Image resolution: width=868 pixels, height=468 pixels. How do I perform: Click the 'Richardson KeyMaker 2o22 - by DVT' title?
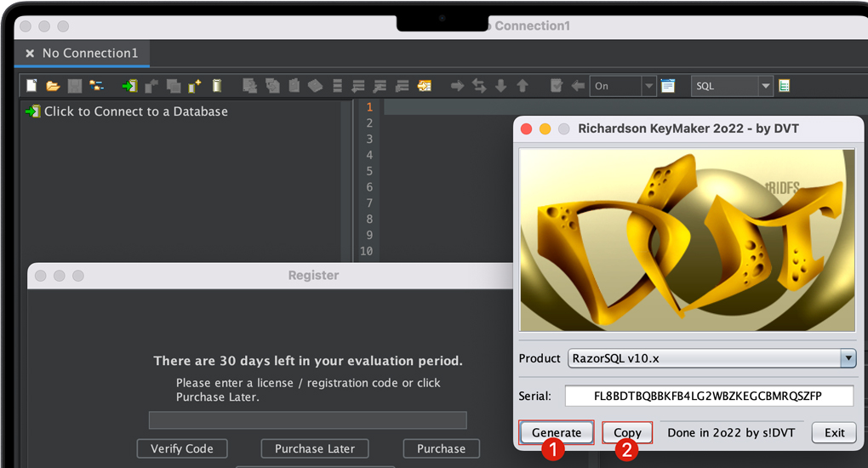coord(688,128)
